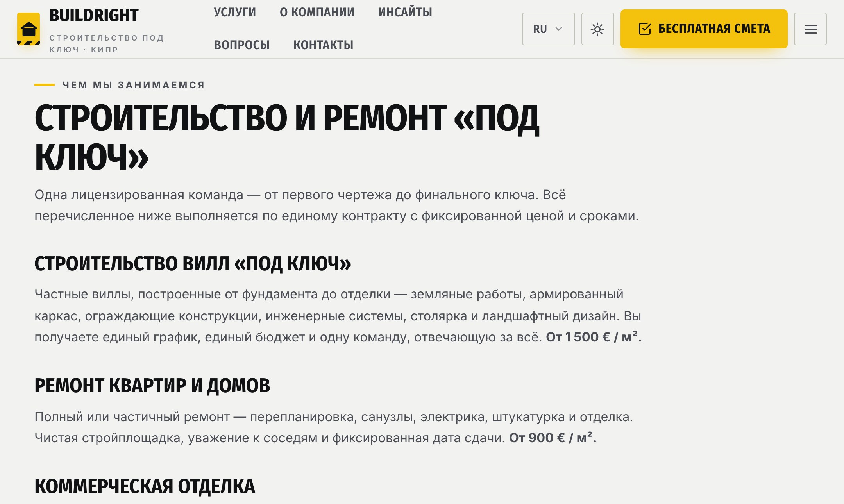Viewport: 844px width, 504px height.
Task: Click the BUILDRIGHT brand name
Action: 94,16
